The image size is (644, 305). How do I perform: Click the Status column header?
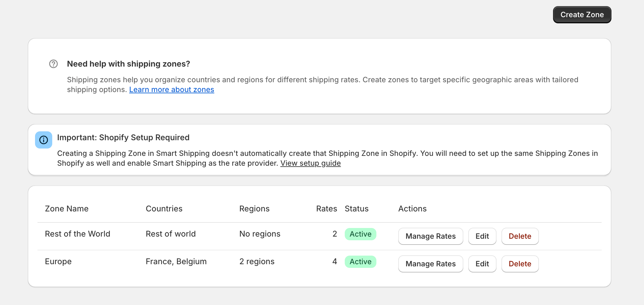pyautogui.click(x=356, y=209)
